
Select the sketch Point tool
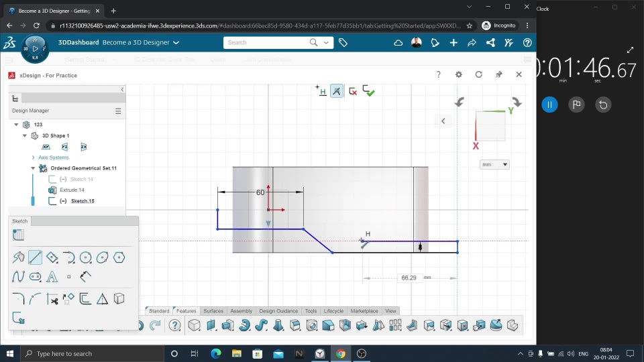[69, 277]
